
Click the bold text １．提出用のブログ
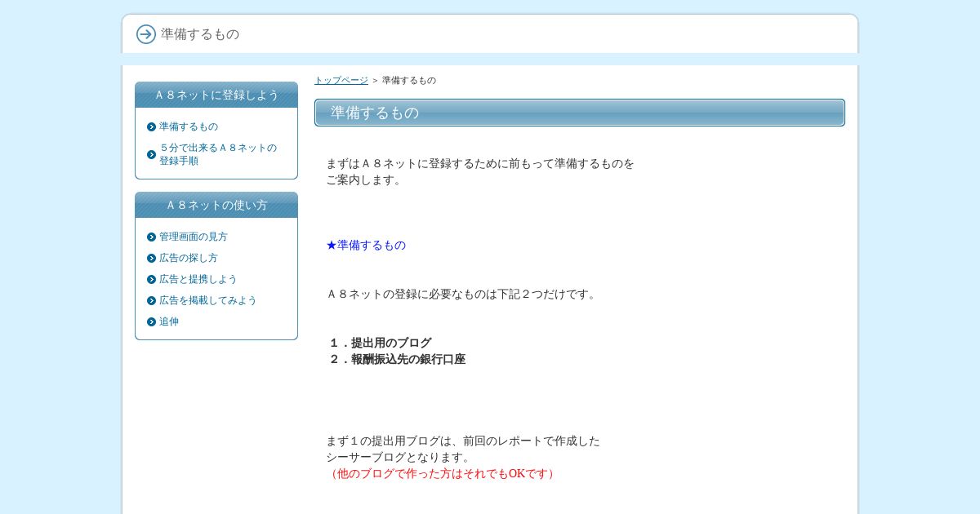(380, 343)
